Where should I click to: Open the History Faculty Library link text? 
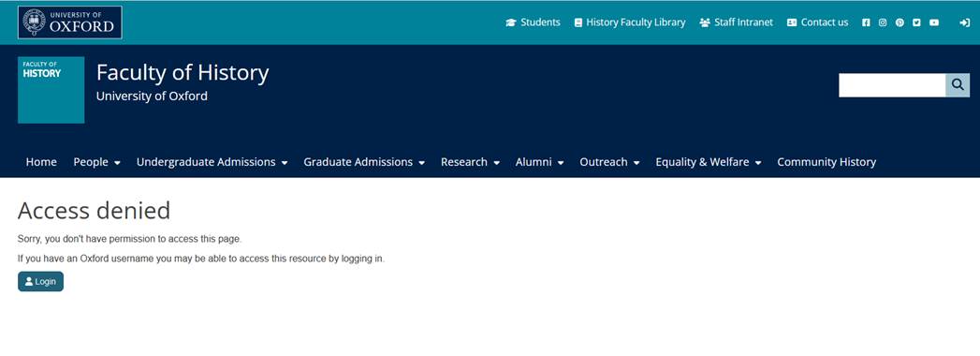[x=636, y=22]
